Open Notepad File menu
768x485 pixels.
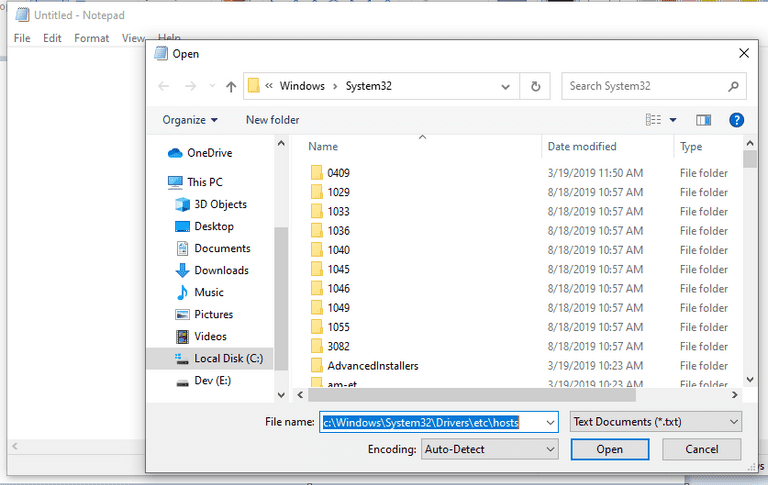coord(22,38)
